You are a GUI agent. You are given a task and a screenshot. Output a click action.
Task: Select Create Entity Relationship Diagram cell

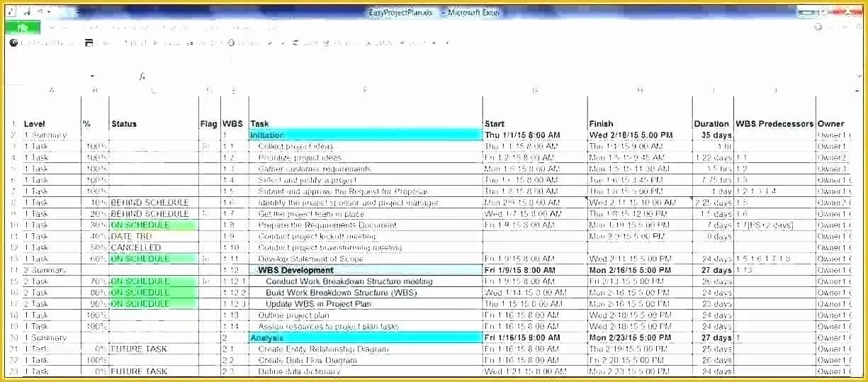click(x=366, y=349)
